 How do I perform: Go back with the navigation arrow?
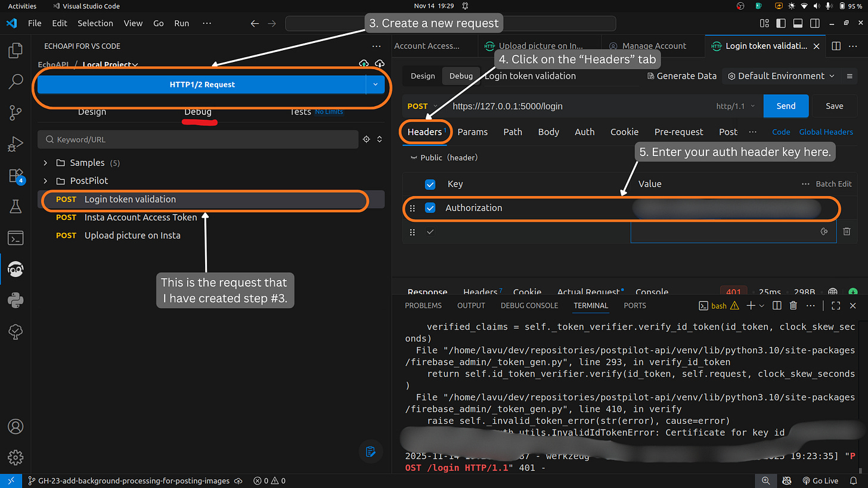coord(255,23)
